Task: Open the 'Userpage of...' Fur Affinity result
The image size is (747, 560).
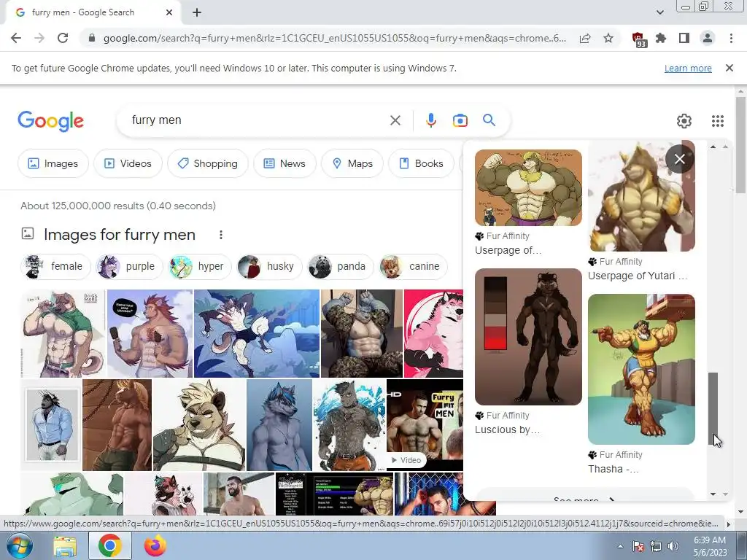Action: pyautogui.click(x=528, y=203)
